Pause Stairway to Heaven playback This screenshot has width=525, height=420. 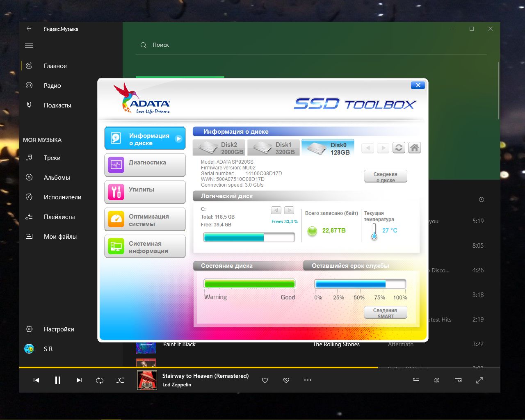coord(58,380)
